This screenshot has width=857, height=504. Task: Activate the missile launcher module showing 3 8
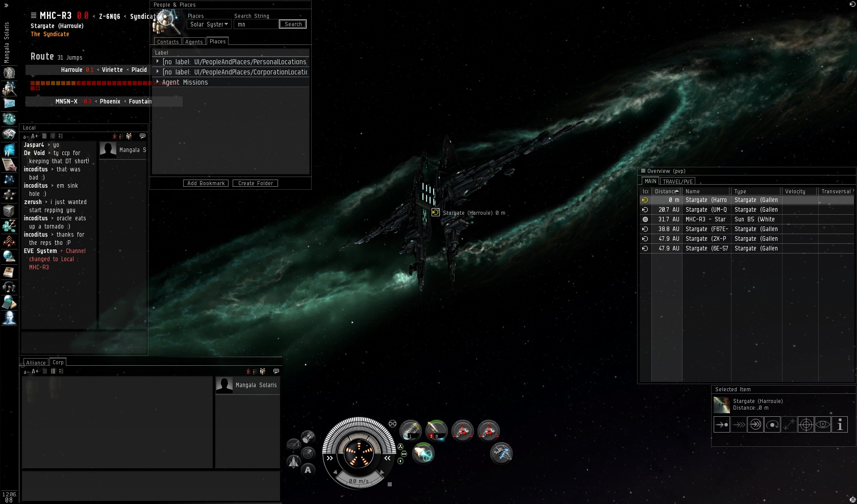coord(436,430)
